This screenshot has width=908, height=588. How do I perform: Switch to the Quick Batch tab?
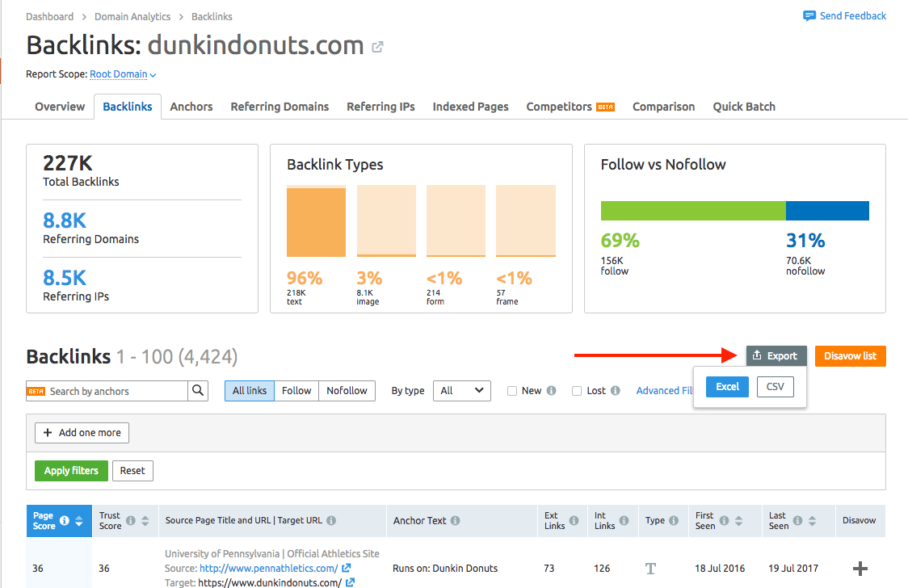click(744, 107)
